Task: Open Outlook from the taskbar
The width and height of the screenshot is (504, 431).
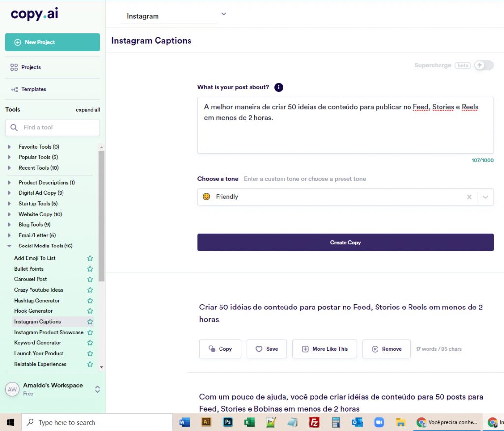Action: (x=357, y=422)
